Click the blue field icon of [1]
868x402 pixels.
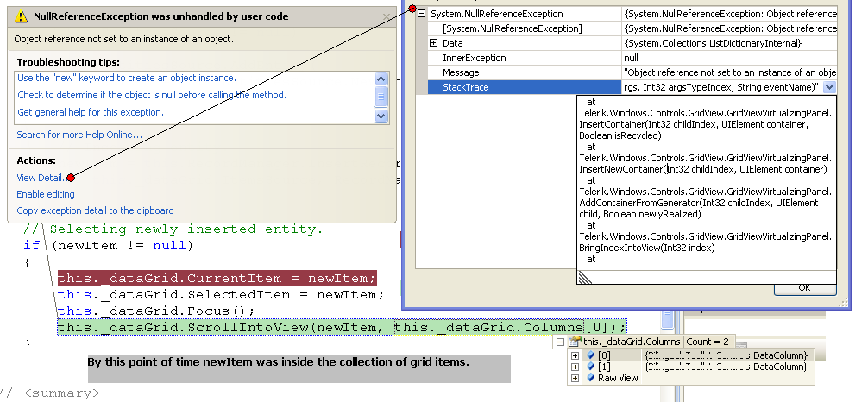591,367
